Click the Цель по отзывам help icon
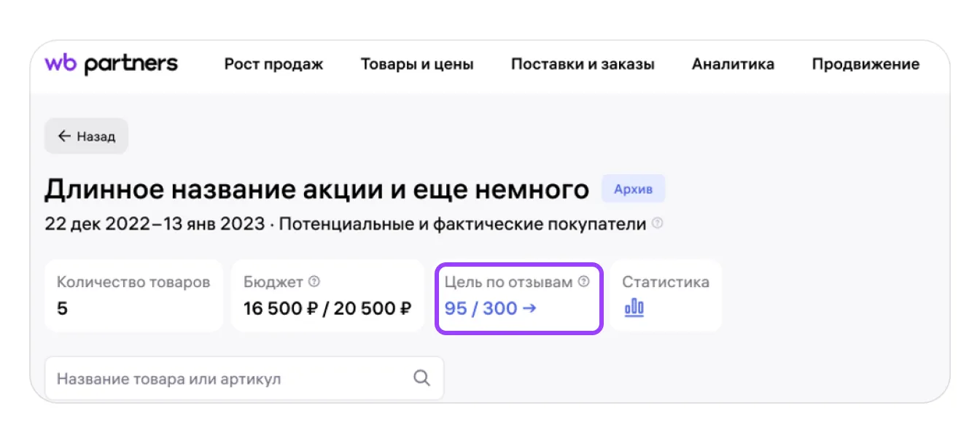 pos(583,282)
